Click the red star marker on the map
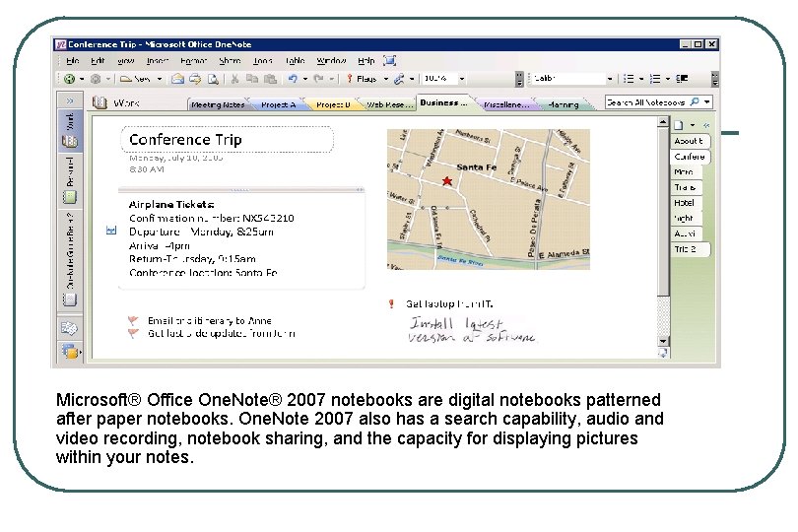The width and height of the screenshot is (798, 532). point(447,180)
